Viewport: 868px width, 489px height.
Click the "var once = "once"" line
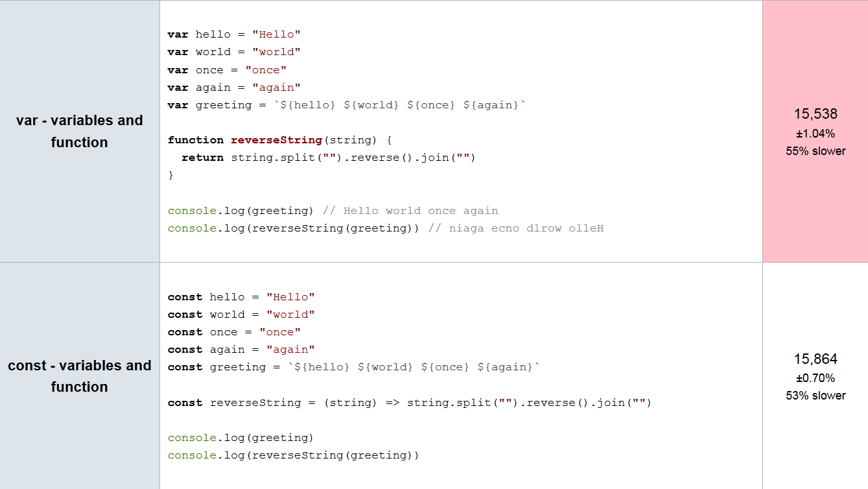[227, 70]
